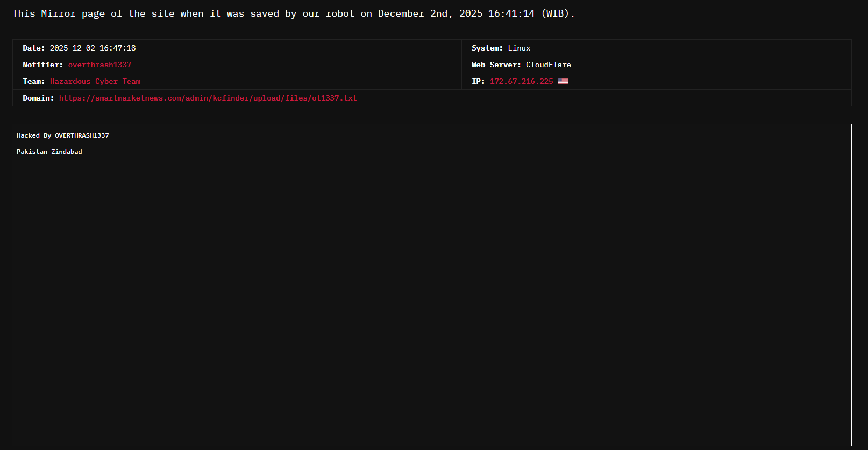
Task: Click the Web Server label
Action: tap(496, 65)
